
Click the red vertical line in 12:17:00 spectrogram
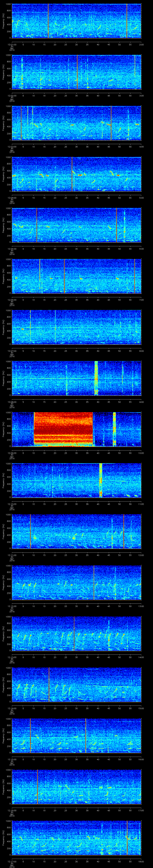click(127, 838)
